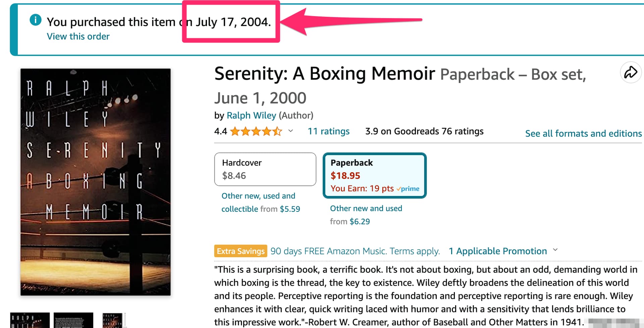Select the Hardcover format option

pos(265,169)
